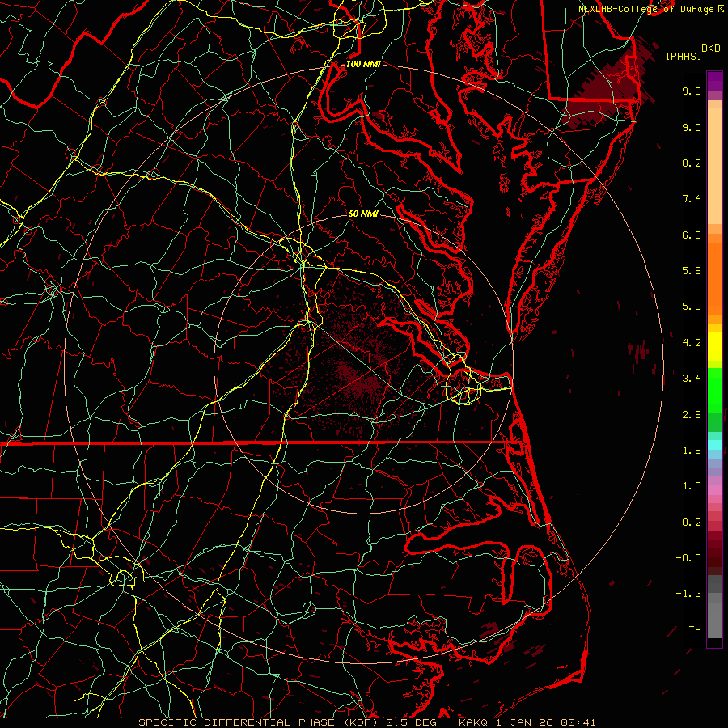Viewport: 728px width, 728px height.
Task: Click the NEXLAB-College of DuPage credit text
Action: tap(647, 9)
